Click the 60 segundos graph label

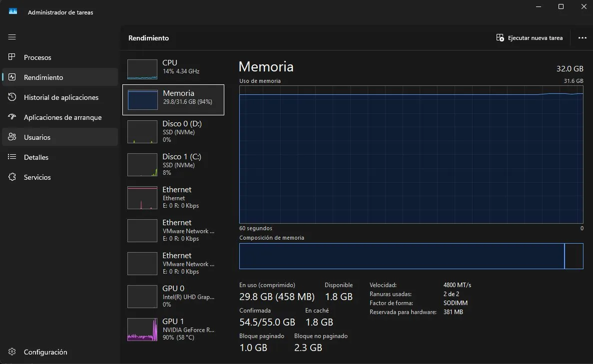[x=256, y=228]
